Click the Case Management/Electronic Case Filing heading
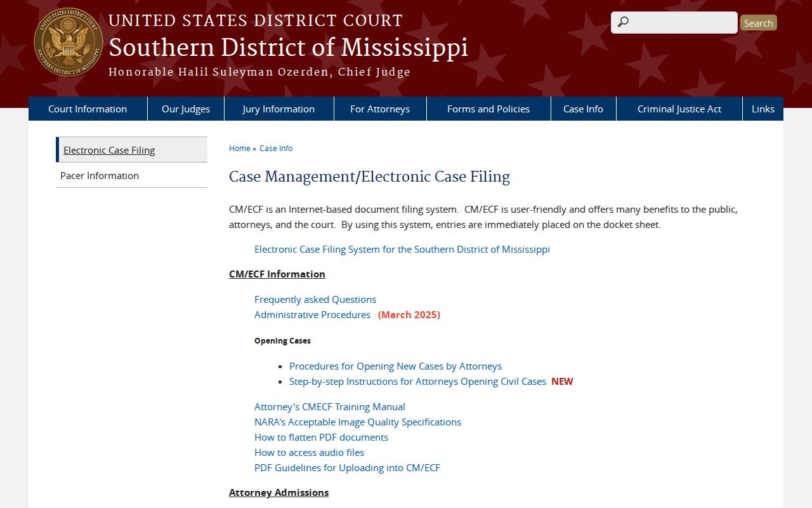812x508 pixels. click(369, 177)
